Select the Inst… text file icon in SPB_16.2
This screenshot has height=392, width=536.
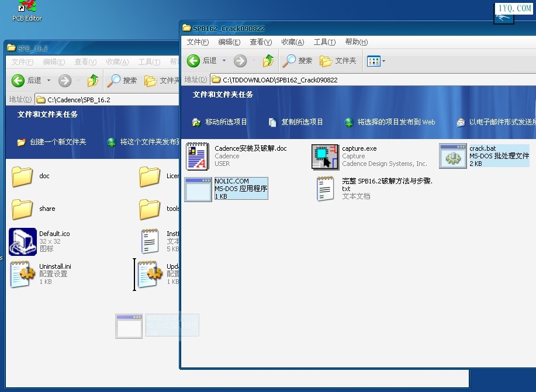point(150,241)
